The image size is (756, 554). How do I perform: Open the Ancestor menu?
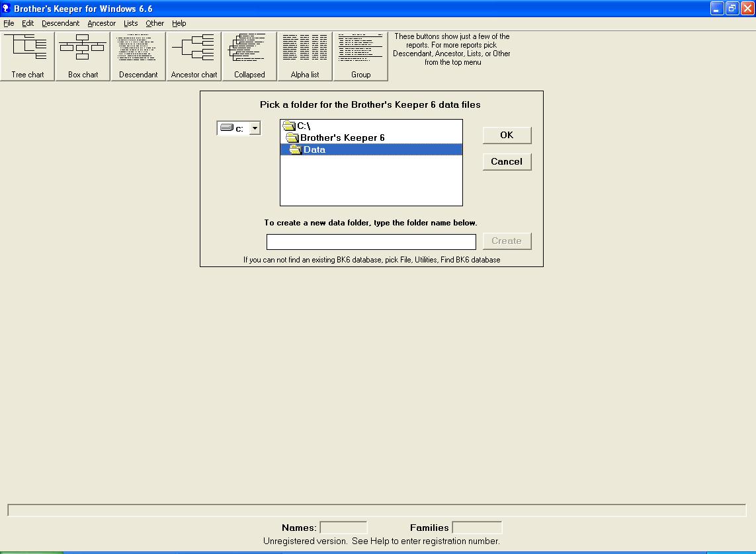tap(101, 23)
